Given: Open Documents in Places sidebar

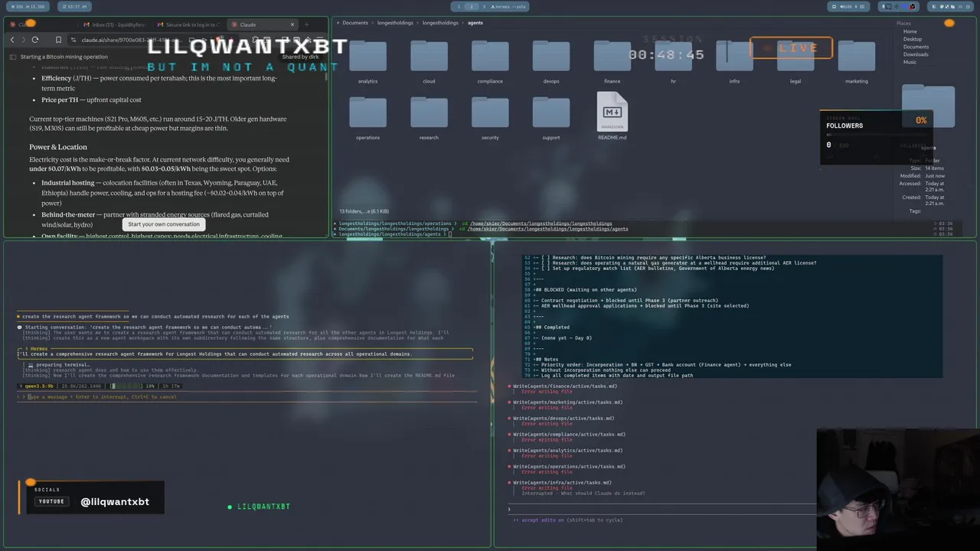Looking at the screenshot, I should [916, 47].
